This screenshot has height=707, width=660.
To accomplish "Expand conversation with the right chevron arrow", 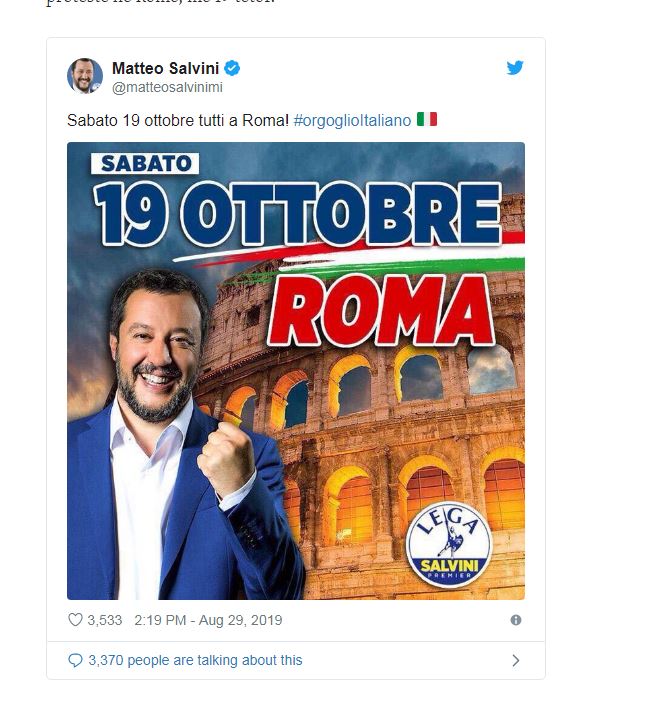I will tap(516, 660).
